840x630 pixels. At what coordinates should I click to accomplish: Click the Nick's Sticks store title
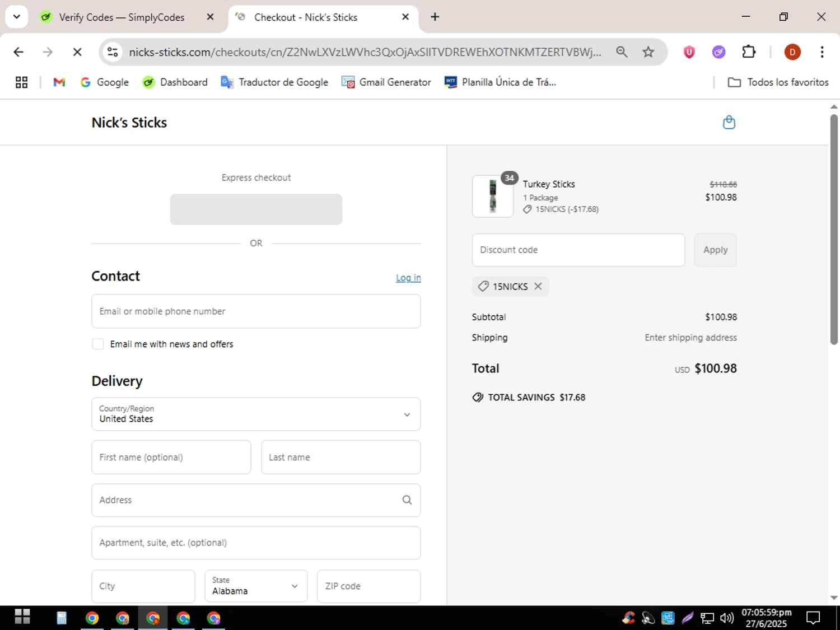129,123
